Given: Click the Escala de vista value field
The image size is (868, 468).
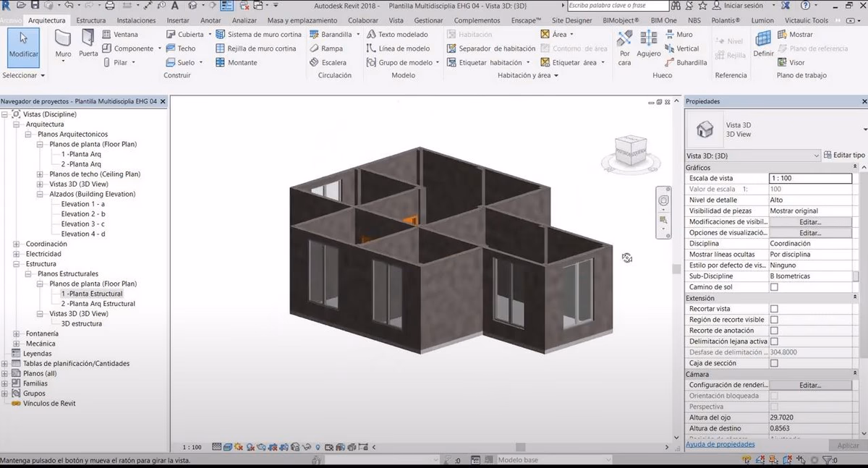Looking at the screenshot, I should 810,179.
